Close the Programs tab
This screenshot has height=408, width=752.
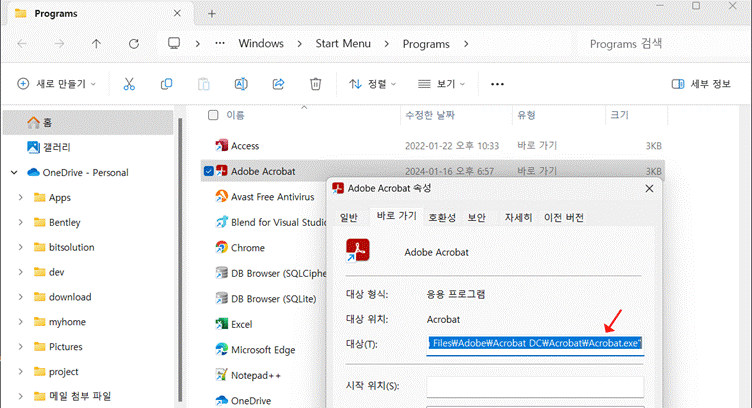point(177,13)
